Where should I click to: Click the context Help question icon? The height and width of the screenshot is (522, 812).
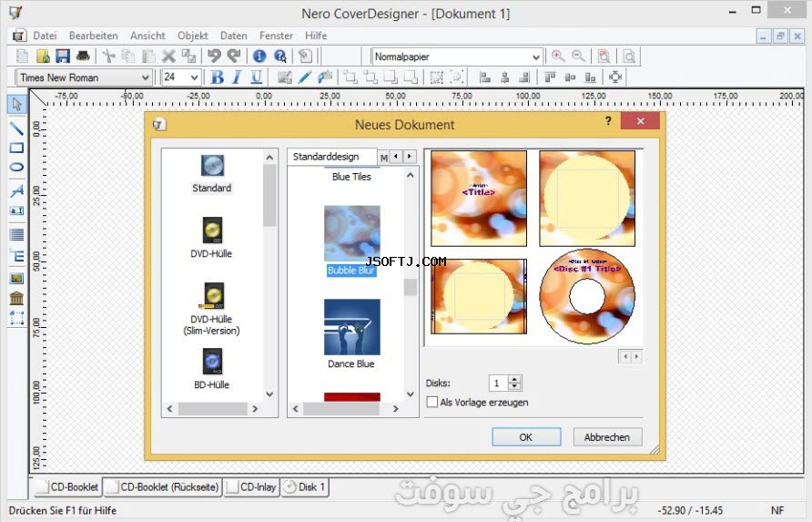coord(280,56)
